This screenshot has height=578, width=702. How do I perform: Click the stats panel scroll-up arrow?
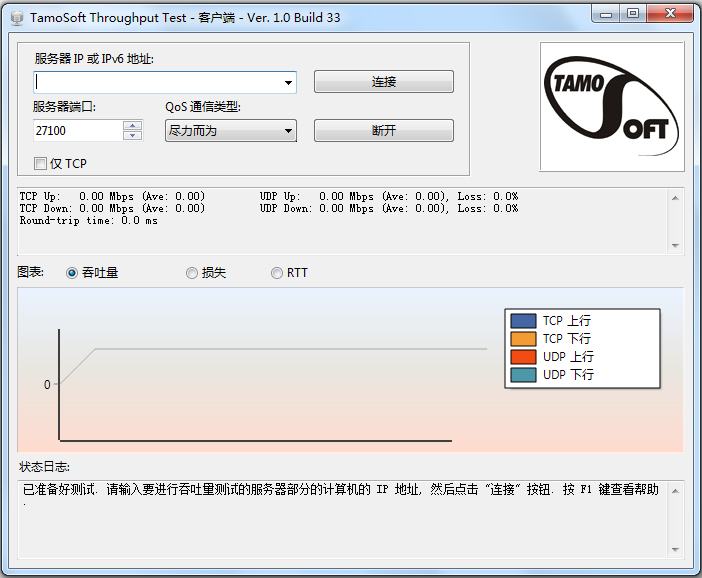click(675, 198)
